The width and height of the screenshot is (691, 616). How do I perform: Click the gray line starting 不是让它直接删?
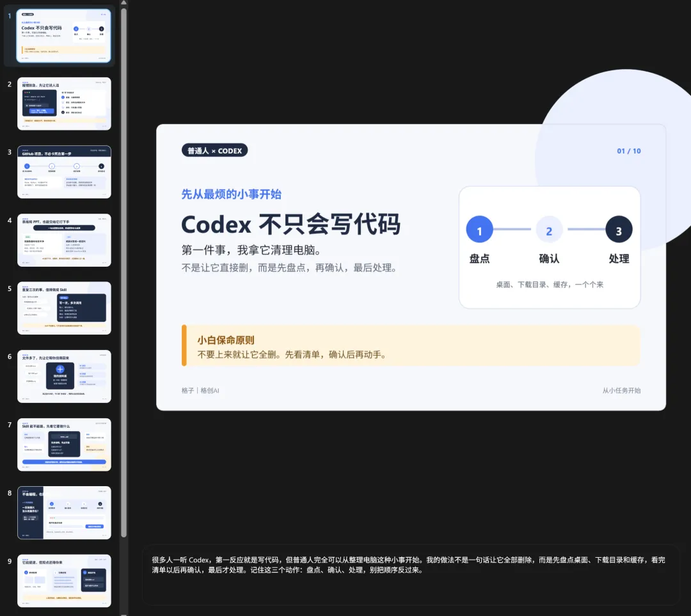[x=290, y=268]
